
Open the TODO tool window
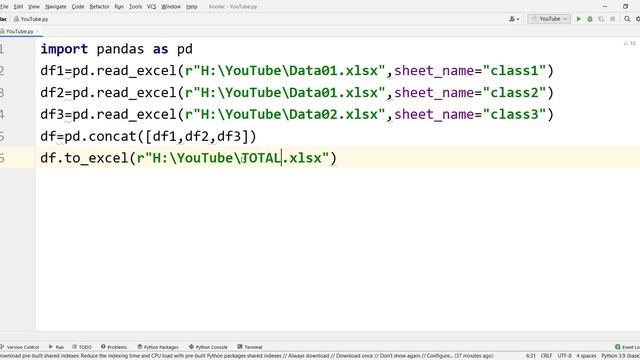point(82,347)
